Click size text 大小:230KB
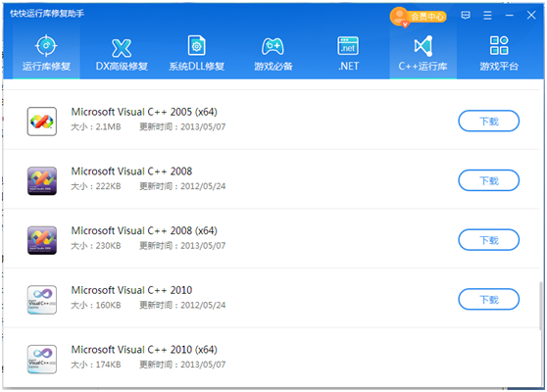This screenshot has width=547, height=392. [96, 246]
